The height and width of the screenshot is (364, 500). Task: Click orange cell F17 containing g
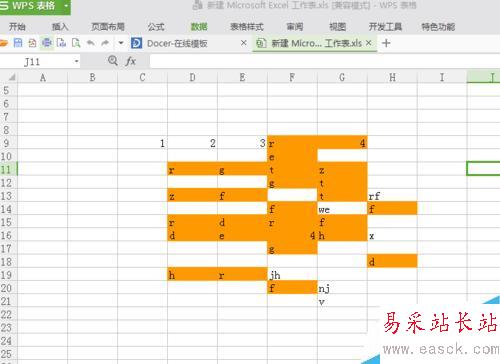click(x=292, y=249)
